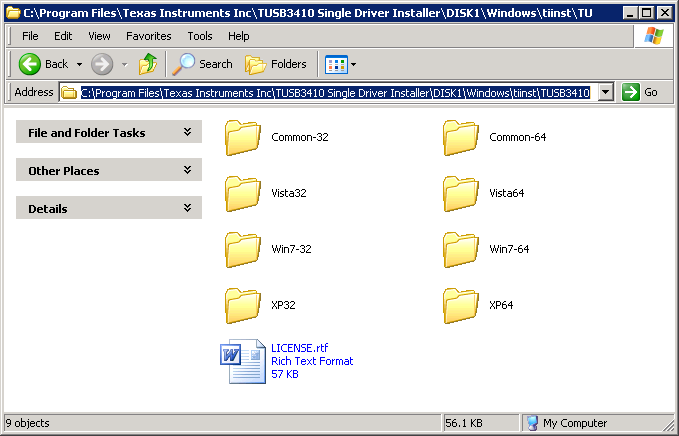Minimize the Explorer window
This screenshot has height=436, width=679.
(630, 13)
